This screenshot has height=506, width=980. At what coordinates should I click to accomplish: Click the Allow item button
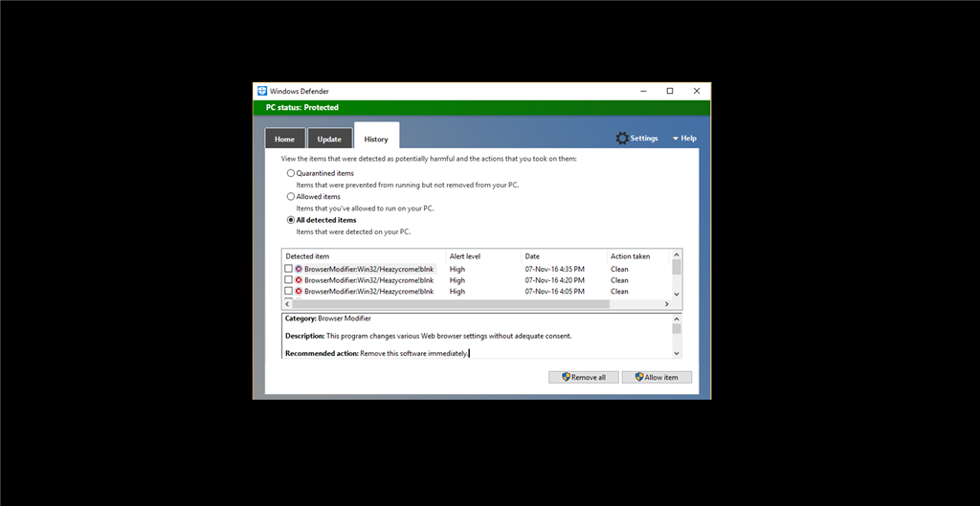[x=657, y=377]
